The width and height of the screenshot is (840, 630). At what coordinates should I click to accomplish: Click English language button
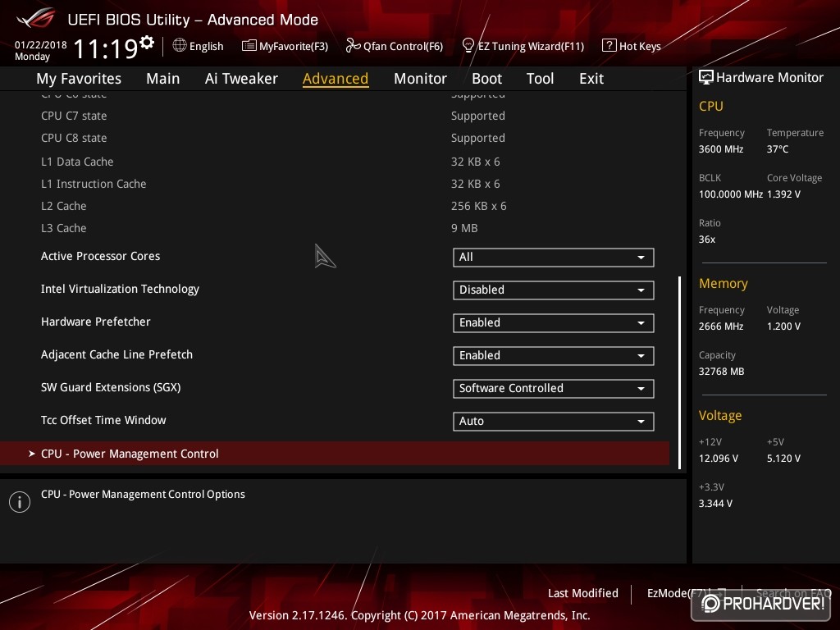click(x=206, y=46)
